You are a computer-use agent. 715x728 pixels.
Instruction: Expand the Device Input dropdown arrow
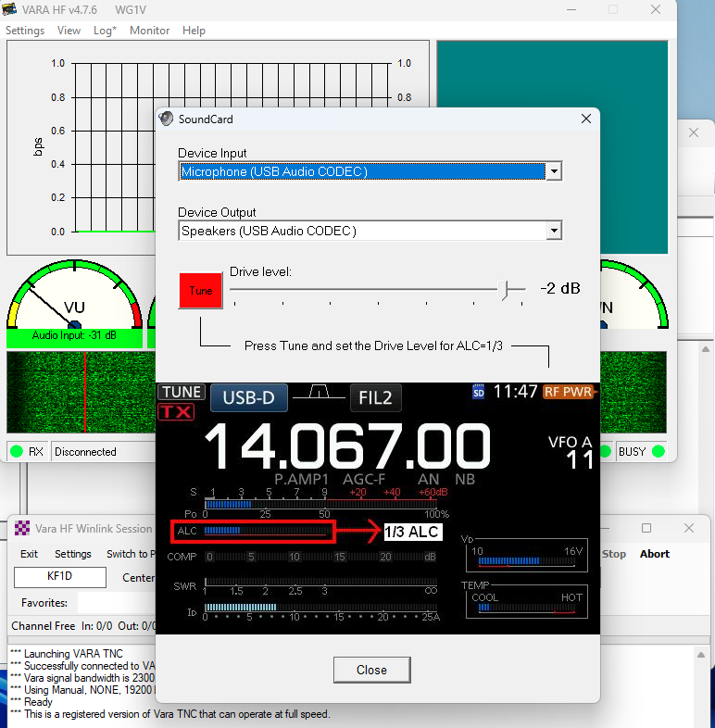[x=553, y=171]
